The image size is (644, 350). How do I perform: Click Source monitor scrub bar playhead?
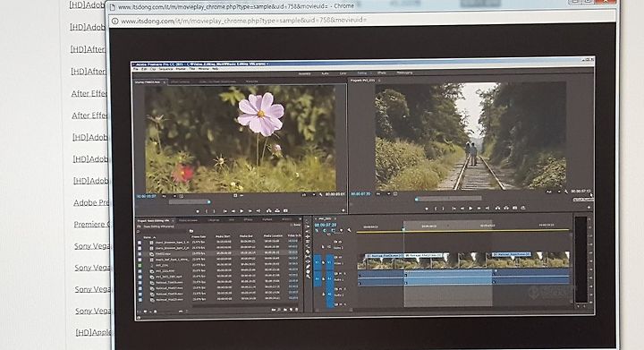(209, 201)
